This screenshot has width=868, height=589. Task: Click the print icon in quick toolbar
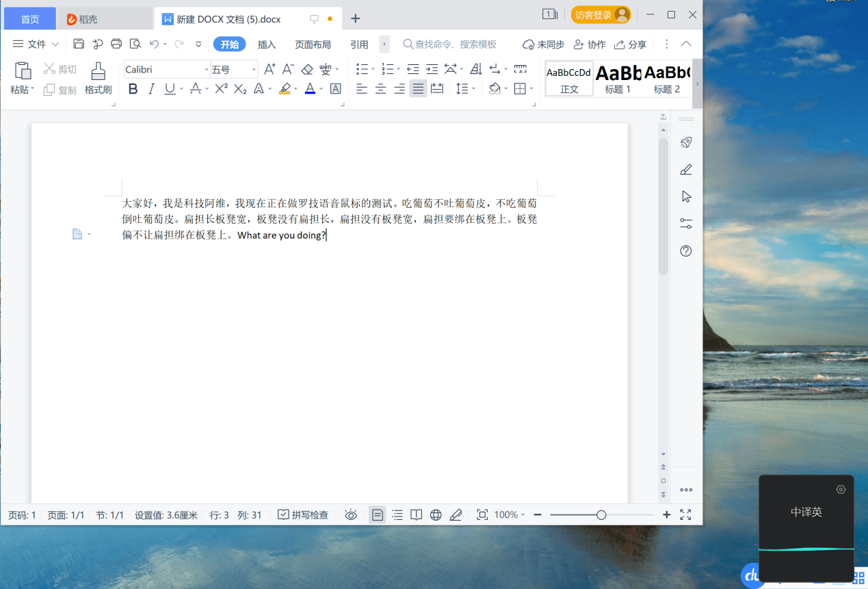tap(116, 44)
